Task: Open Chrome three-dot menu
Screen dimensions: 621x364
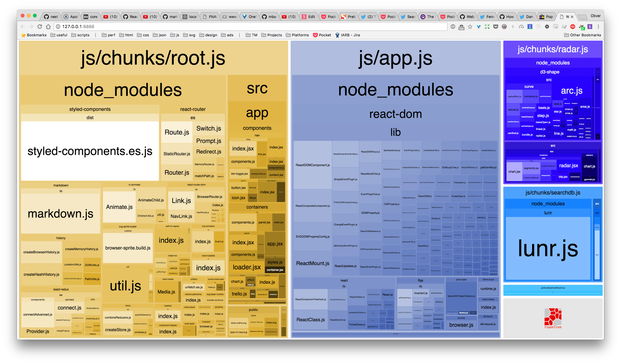Action: [x=598, y=27]
